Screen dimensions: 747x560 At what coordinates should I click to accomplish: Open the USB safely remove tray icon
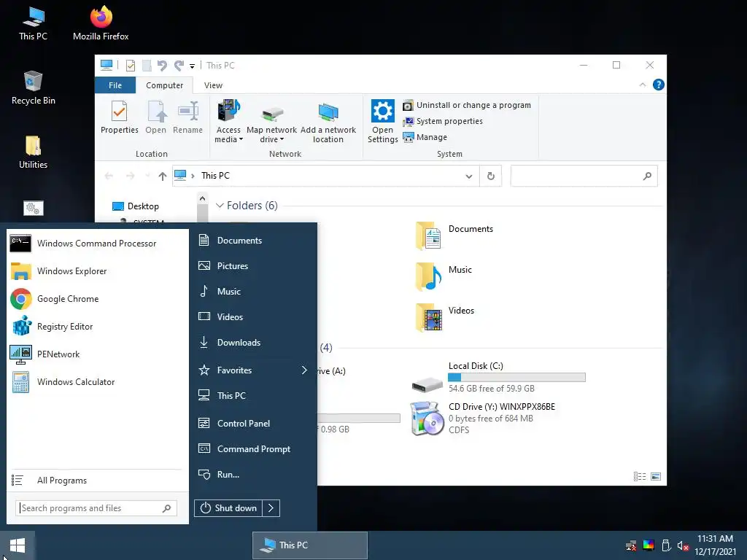(667, 545)
